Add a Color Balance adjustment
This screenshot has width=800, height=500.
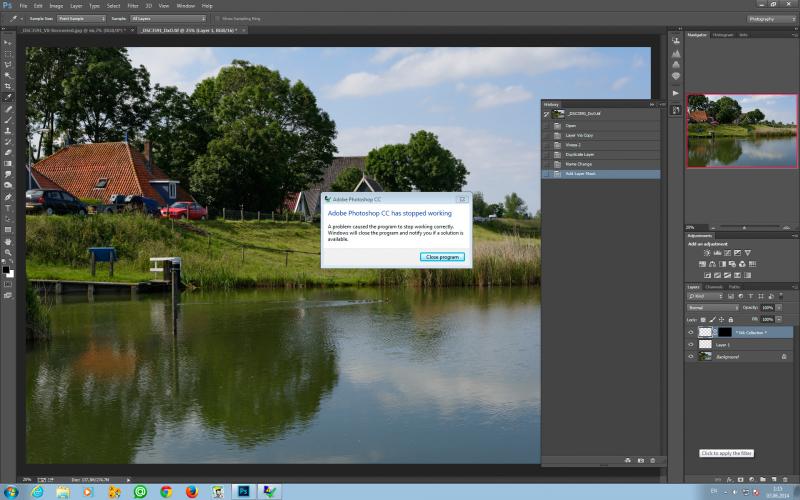[x=712, y=264]
